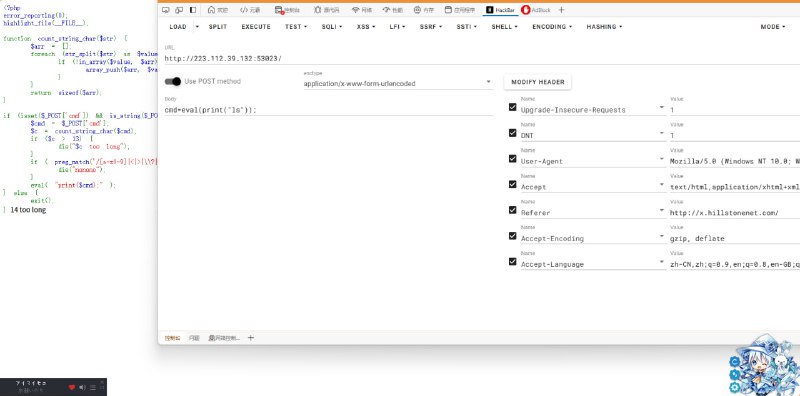This screenshot has height=396, width=800.
Task: Open the Sources tab with bug icon
Action: (x=327, y=10)
